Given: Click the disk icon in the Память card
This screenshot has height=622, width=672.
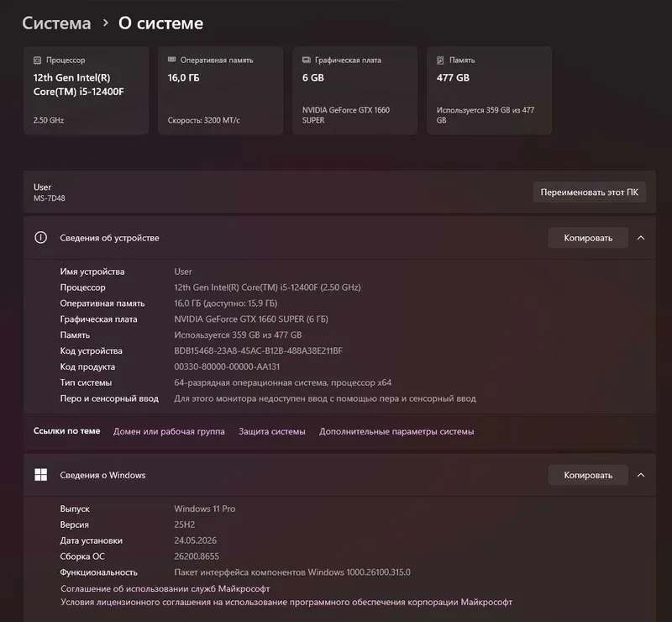Looking at the screenshot, I should click(440, 60).
